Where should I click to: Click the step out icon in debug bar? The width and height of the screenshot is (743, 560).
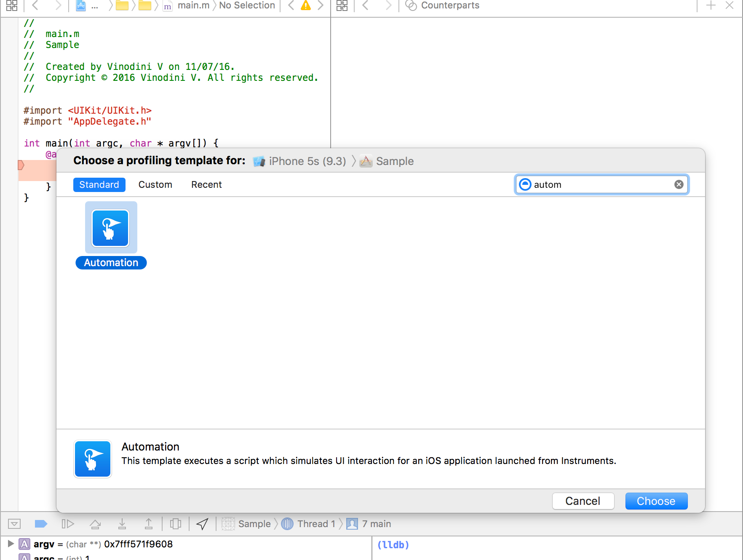[149, 524]
